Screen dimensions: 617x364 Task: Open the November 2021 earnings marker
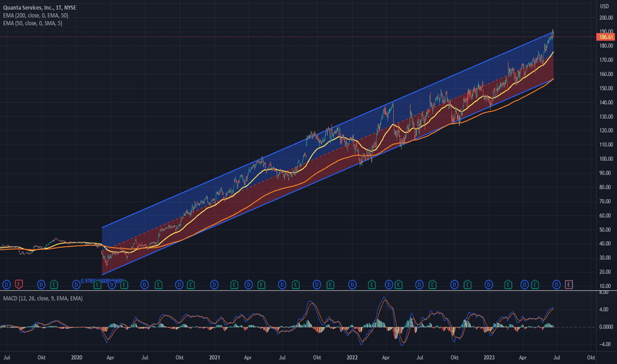[x=330, y=284]
